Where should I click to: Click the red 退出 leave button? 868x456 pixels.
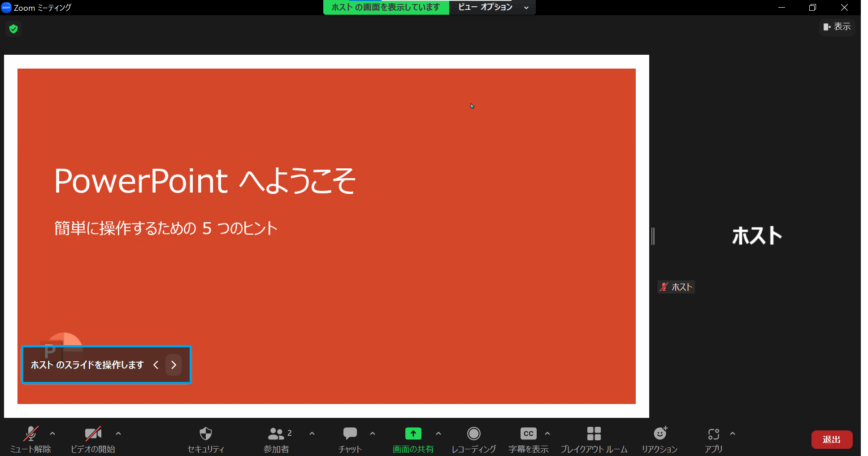click(x=832, y=439)
